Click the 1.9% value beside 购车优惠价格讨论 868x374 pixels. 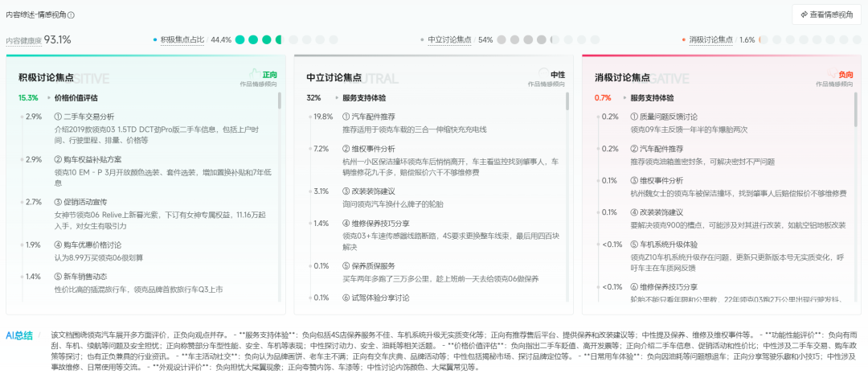tap(33, 245)
